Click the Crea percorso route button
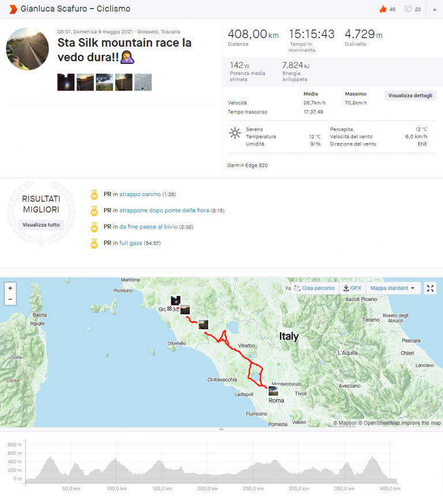443x504 pixels. [x=314, y=288]
